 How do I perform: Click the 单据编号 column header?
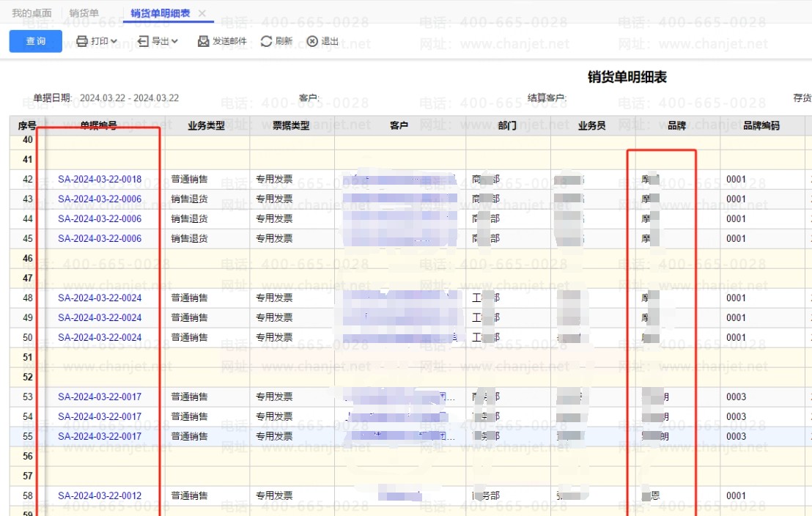click(98, 125)
